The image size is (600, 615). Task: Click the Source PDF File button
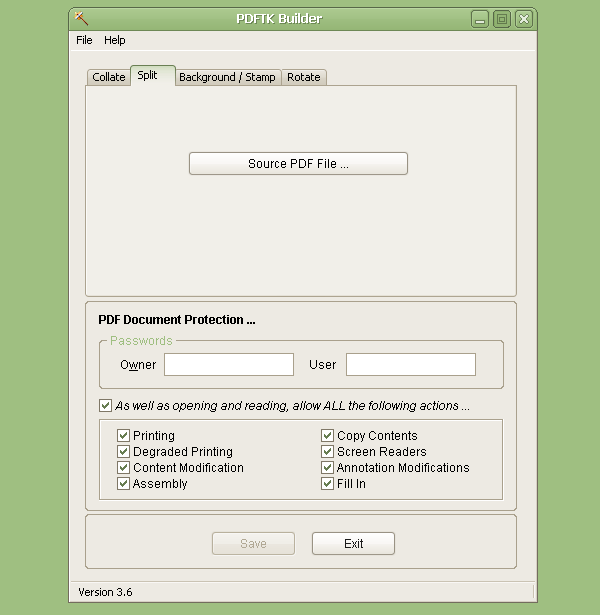click(298, 164)
